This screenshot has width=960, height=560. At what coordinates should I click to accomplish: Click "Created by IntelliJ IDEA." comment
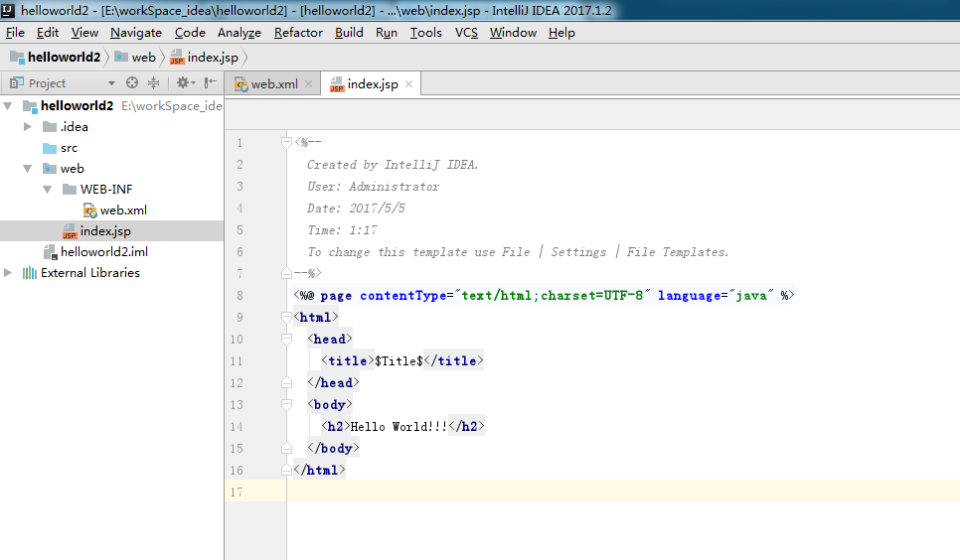pos(393,165)
